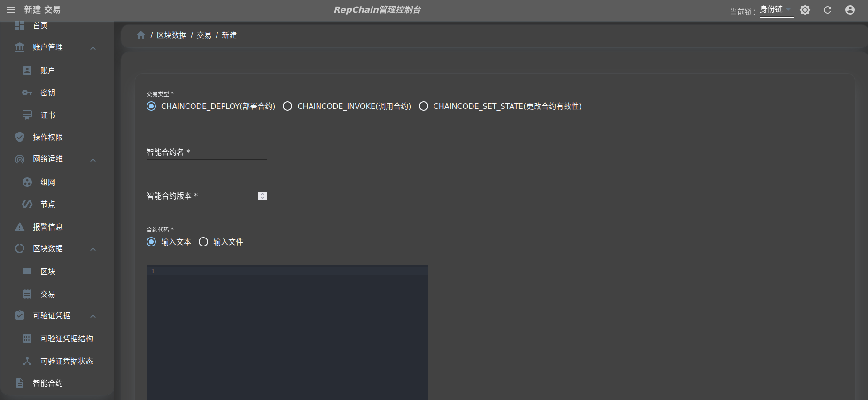This screenshot has height=400, width=868.
Task: Click the 可验证凭据 clipboard icon
Action: pyautogui.click(x=20, y=315)
